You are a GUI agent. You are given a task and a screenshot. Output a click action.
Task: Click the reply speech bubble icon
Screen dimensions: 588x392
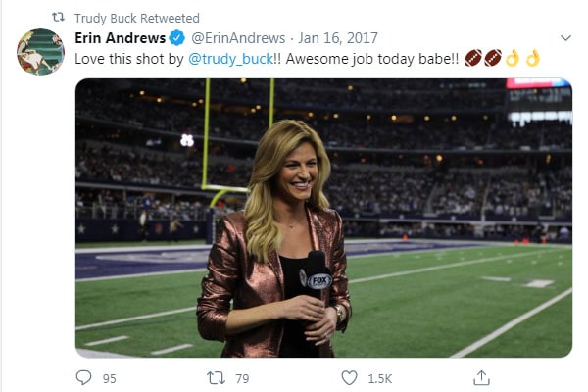tap(83, 377)
